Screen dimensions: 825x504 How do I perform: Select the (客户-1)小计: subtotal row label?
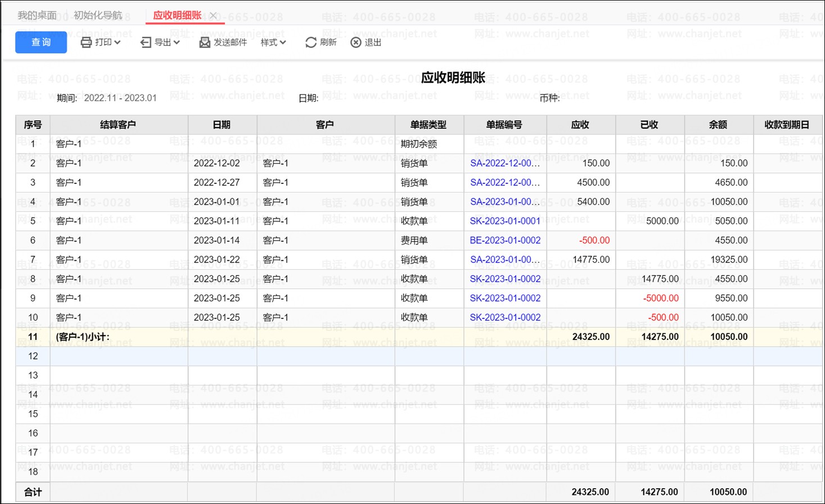83,337
